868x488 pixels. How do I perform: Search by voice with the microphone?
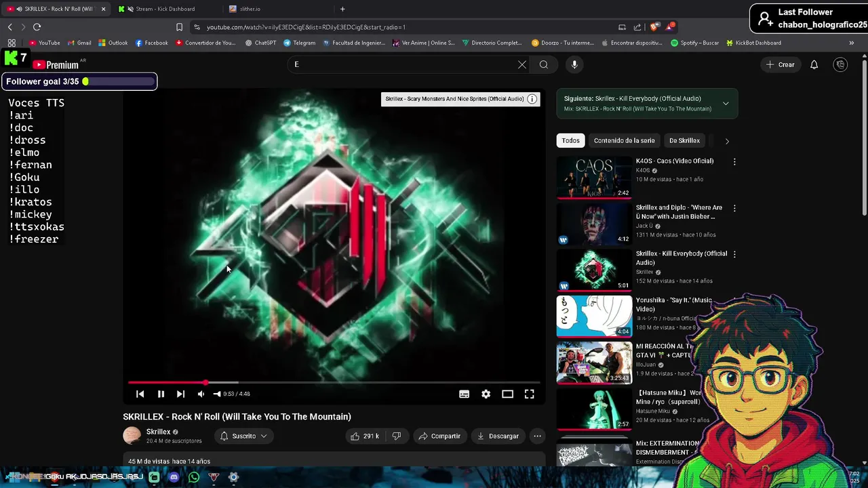point(574,64)
